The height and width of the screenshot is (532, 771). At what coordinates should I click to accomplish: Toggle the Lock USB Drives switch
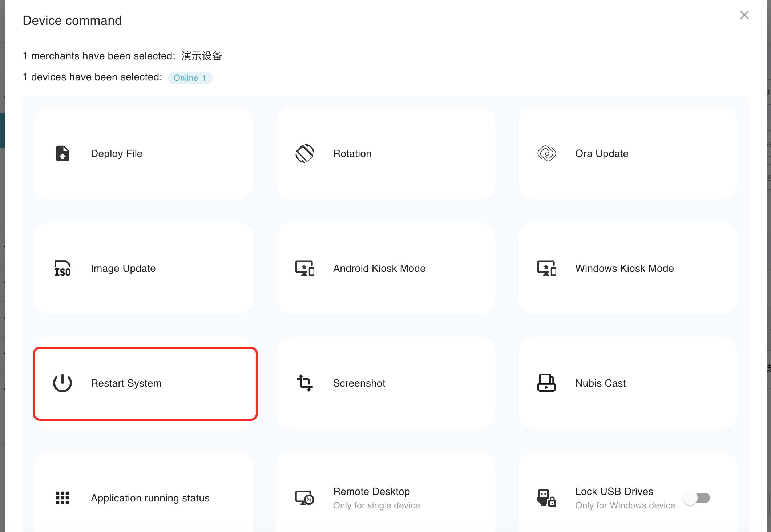click(x=697, y=498)
